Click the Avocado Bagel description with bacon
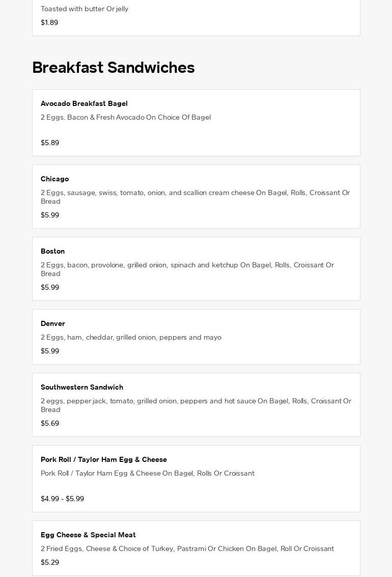The height and width of the screenshot is (577, 392). click(126, 117)
